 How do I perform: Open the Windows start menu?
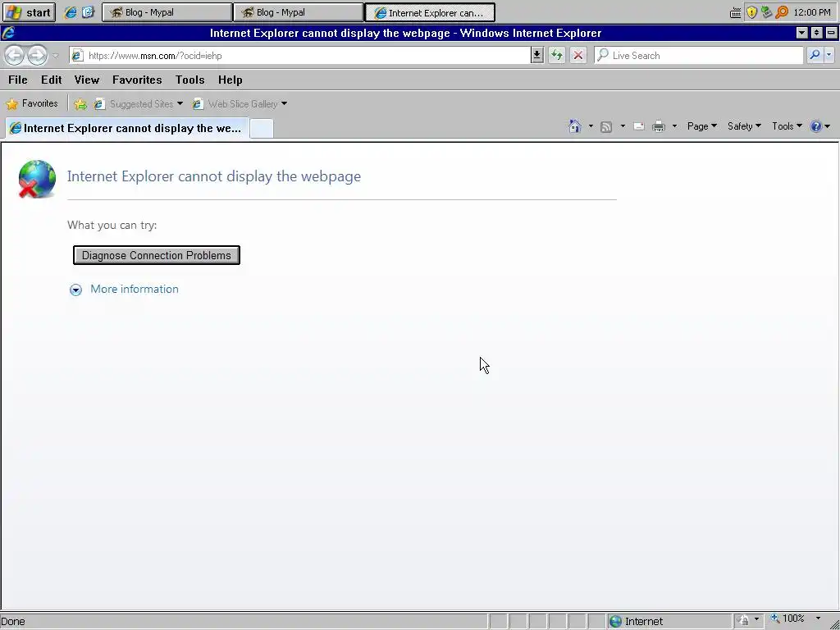coord(29,12)
